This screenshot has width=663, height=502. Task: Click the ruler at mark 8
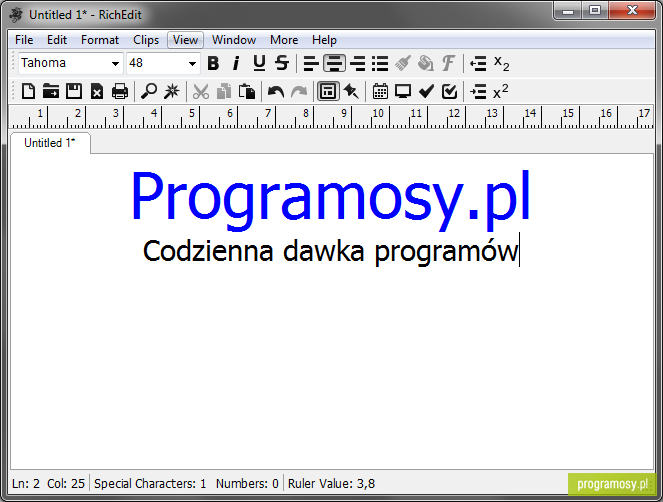click(x=306, y=113)
